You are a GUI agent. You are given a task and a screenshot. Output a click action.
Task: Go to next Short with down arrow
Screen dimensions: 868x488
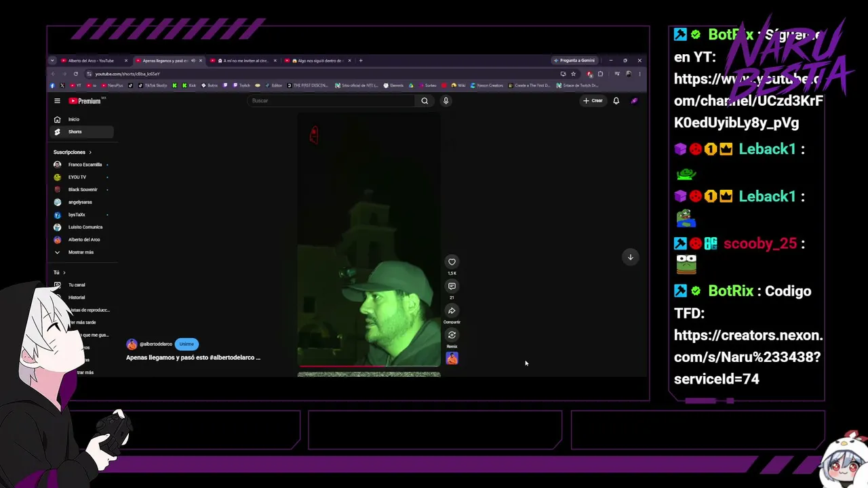click(630, 257)
